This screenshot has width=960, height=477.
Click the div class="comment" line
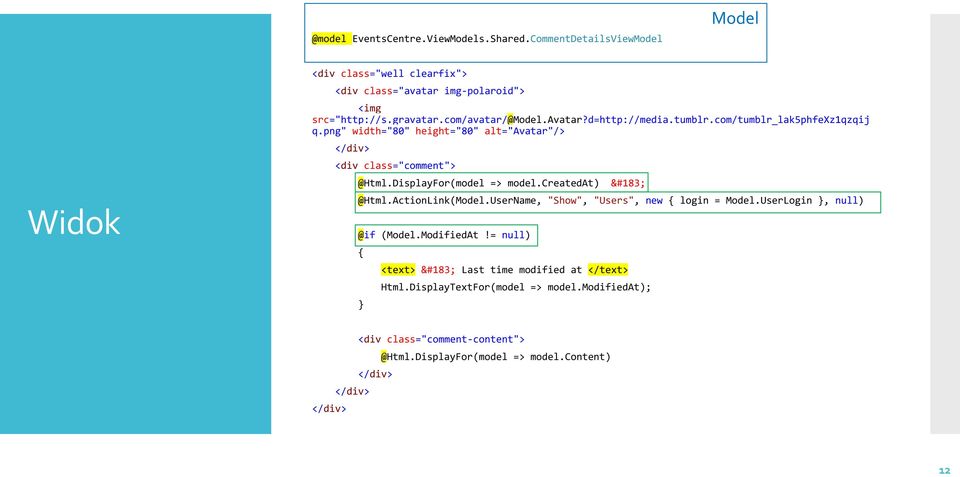[x=395, y=165]
